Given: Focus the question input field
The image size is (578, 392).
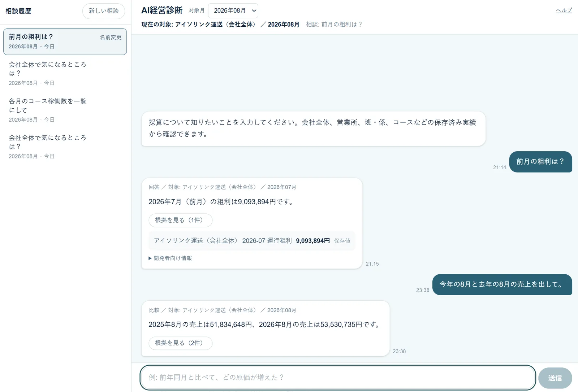Looking at the screenshot, I should [x=338, y=378].
